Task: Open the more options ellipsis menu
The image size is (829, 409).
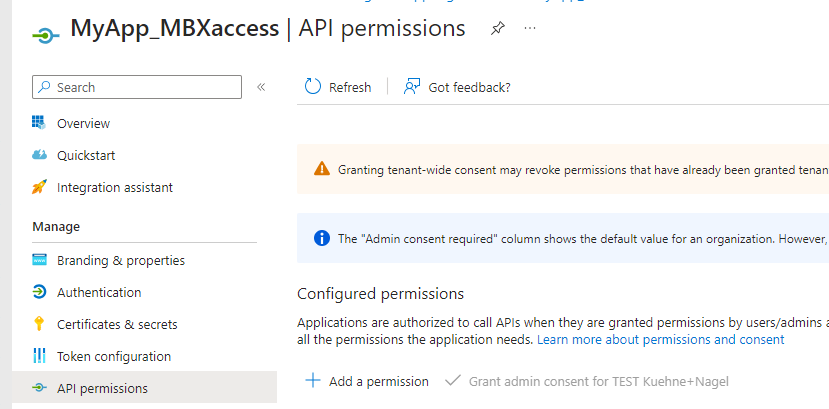Action: [x=530, y=29]
